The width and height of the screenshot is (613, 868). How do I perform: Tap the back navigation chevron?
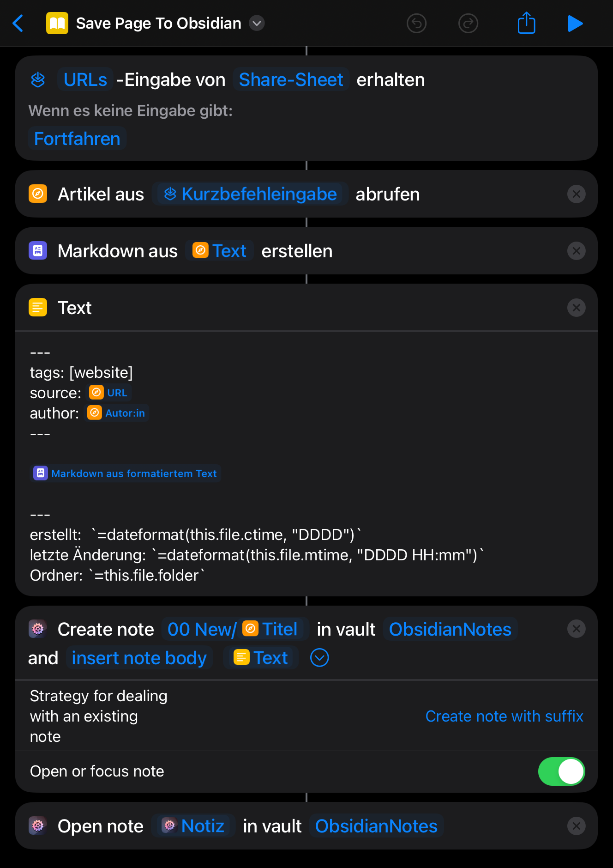(x=18, y=23)
